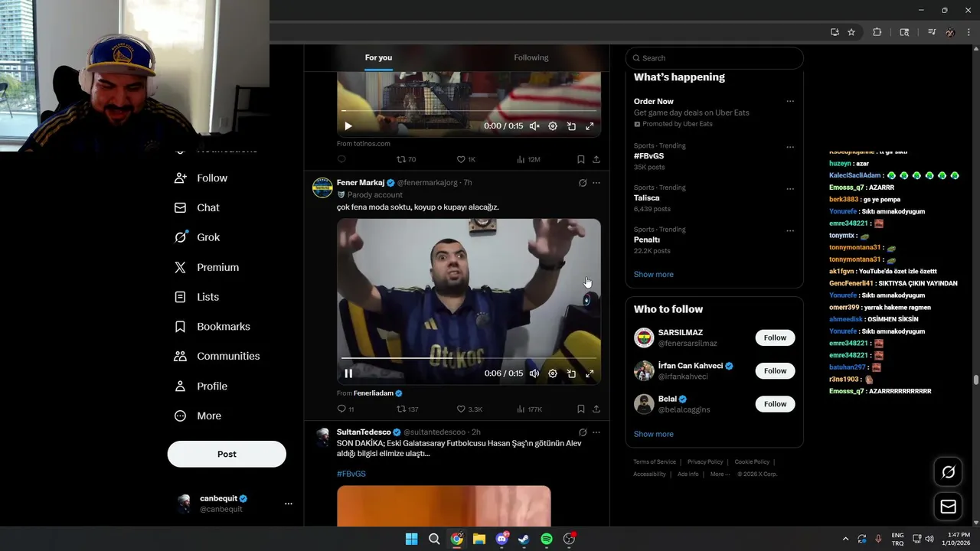The height and width of the screenshot is (551, 980).
Task: Open the #FBvGS hashtag link in post
Action: [351, 474]
